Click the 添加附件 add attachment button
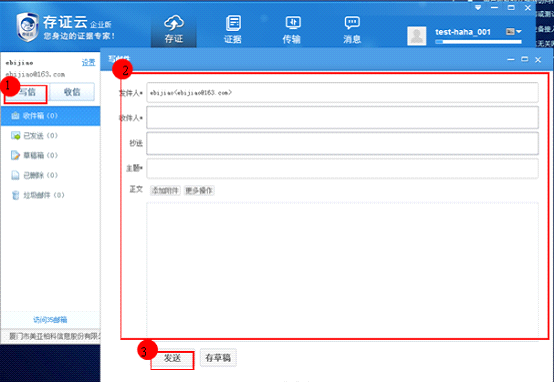The width and height of the screenshot is (556, 384). point(165,191)
